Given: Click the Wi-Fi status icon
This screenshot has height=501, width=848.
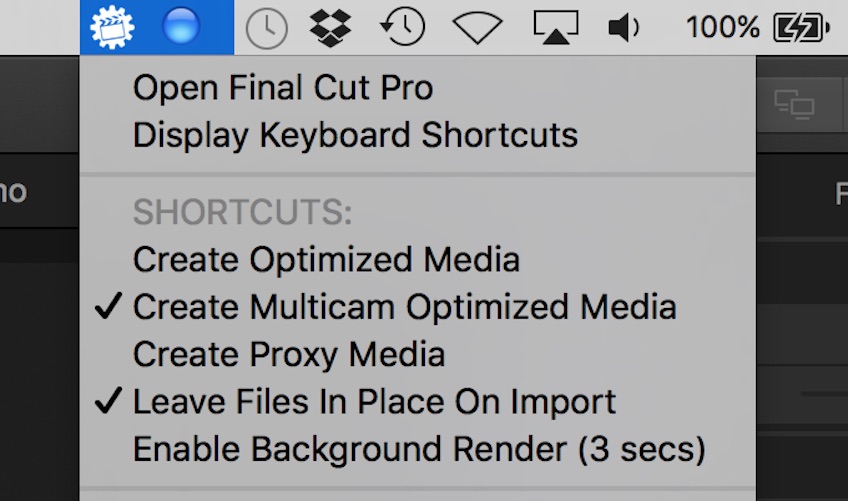Looking at the screenshot, I should (x=477, y=28).
